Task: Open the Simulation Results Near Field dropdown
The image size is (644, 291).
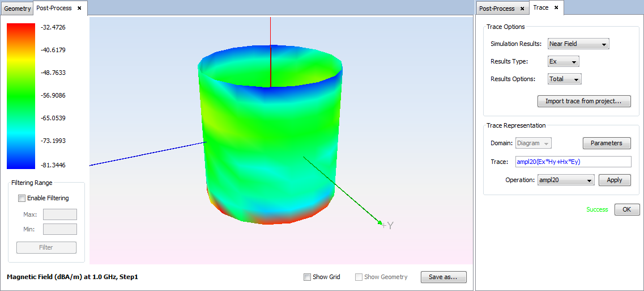Action: coord(578,44)
